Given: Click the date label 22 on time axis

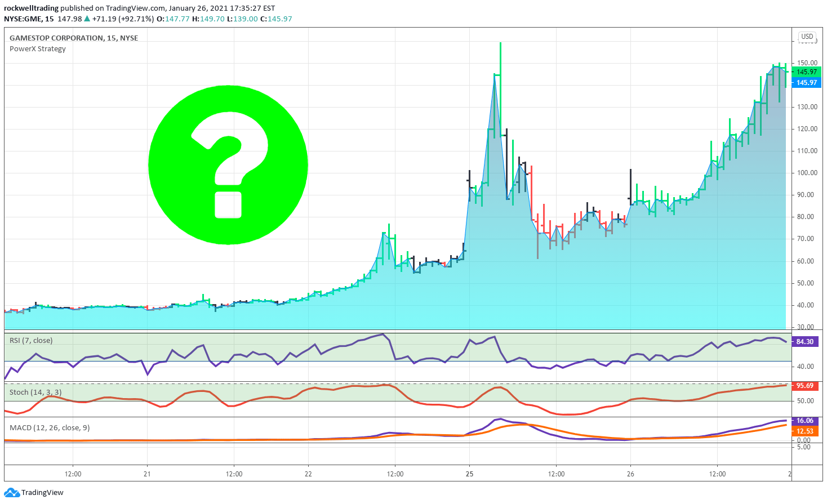Looking at the screenshot, I should [x=308, y=474].
